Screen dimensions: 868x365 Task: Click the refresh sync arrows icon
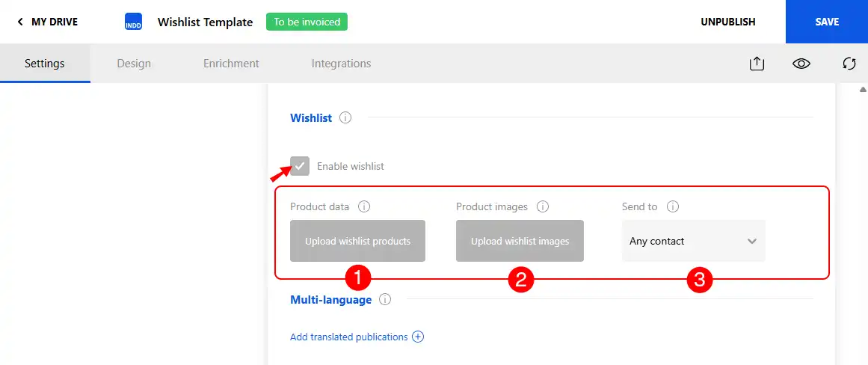(x=849, y=64)
